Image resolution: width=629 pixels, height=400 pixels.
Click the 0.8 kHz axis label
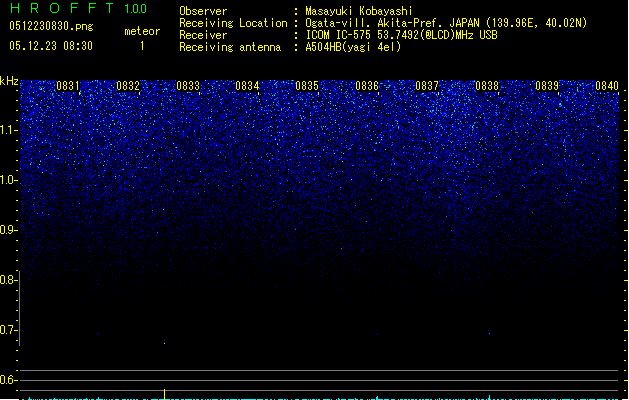7,280
